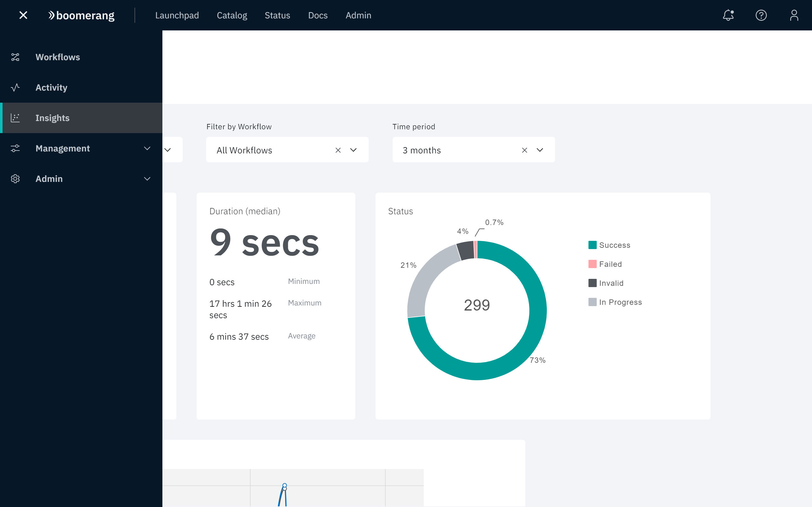Clear the 3 months time period filter

[x=524, y=150]
